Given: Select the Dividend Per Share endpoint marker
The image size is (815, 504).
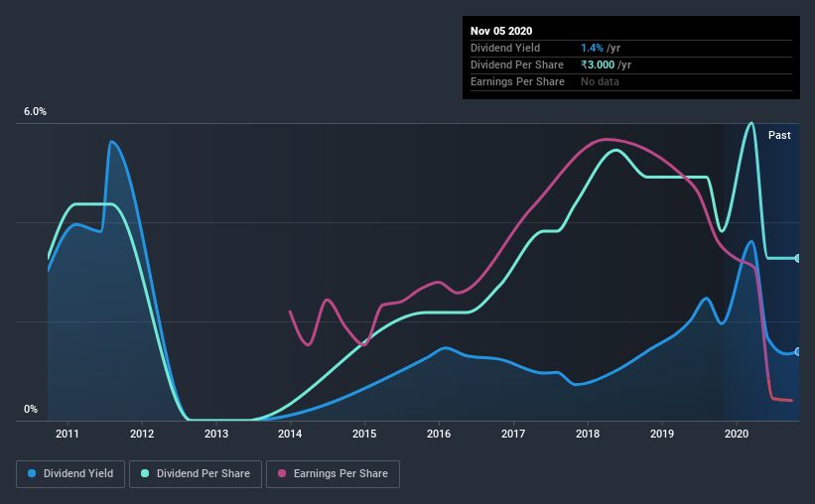Looking at the screenshot, I should click(797, 258).
